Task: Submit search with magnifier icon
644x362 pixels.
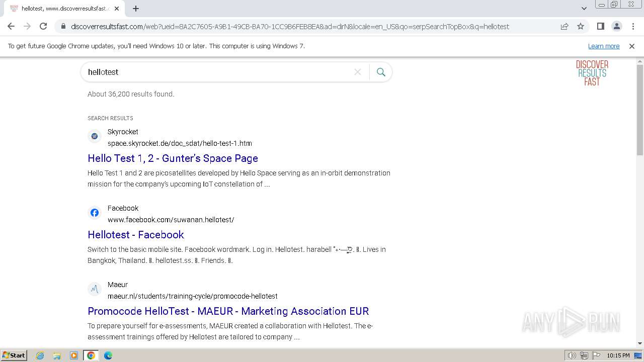Action: (x=381, y=72)
